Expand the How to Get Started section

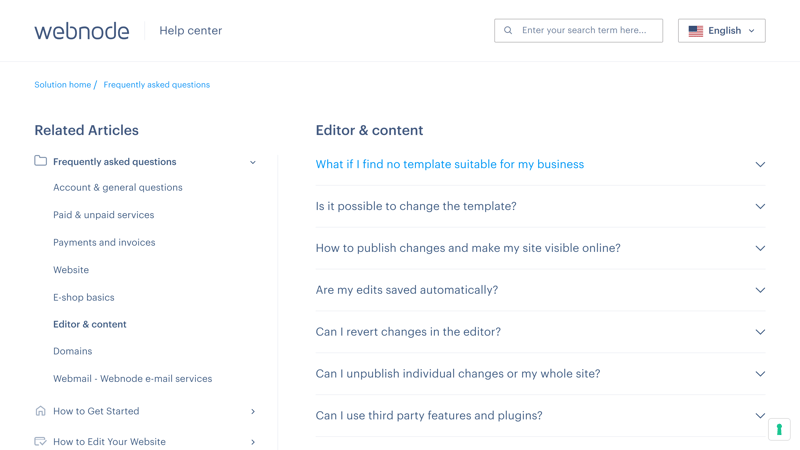tap(253, 411)
